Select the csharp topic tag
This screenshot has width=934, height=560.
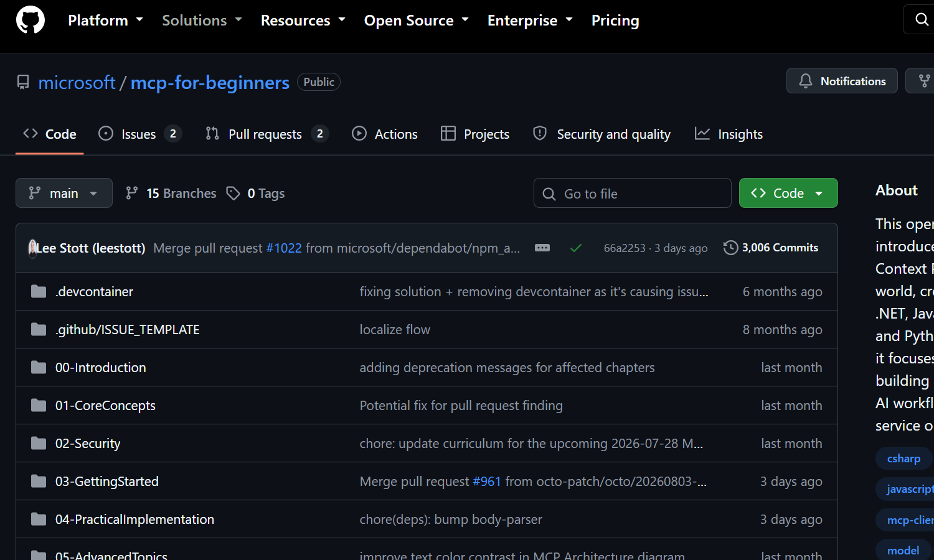pos(903,458)
